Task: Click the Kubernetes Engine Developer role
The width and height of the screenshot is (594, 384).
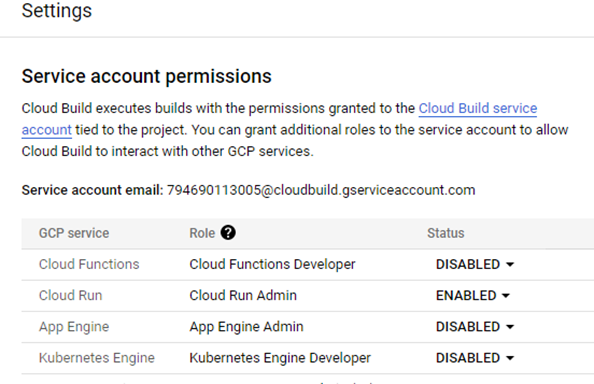Action: (280, 358)
